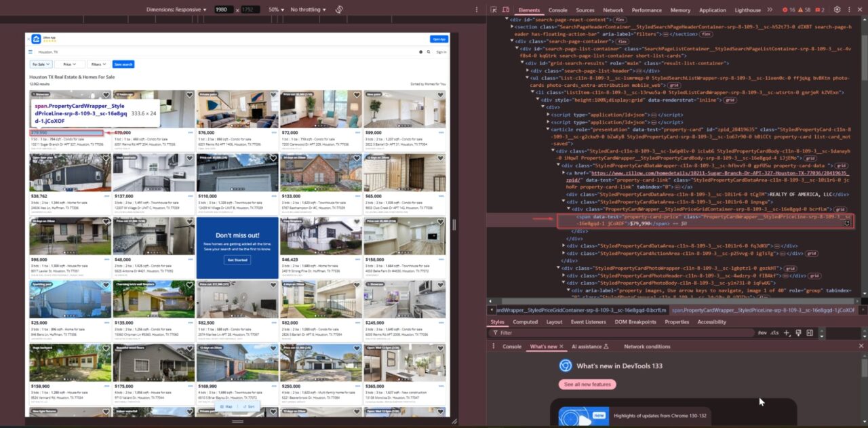Click the rotate viewport icon in device toolbar
The width and height of the screenshot is (868, 428).
pyautogui.click(x=339, y=9)
